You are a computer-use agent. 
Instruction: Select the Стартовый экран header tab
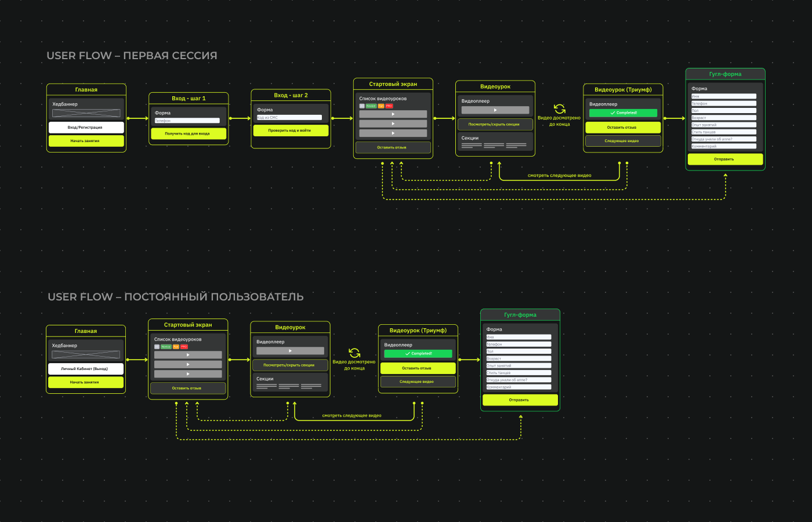pyautogui.click(x=393, y=83)
